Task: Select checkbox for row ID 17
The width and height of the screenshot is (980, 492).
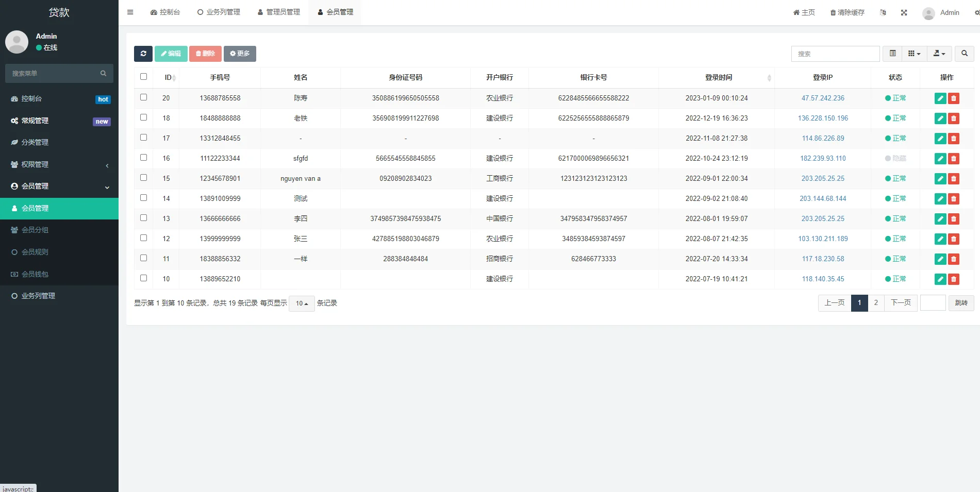Action: click(143, 138)
